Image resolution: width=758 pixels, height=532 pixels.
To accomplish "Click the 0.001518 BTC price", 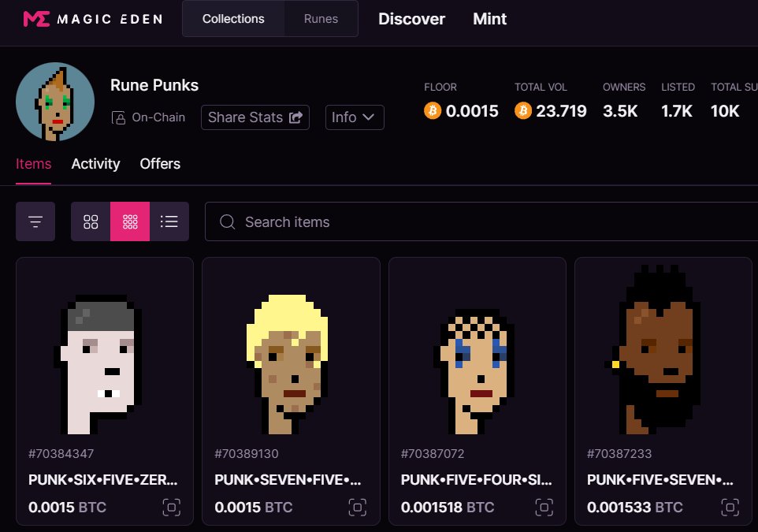I will click(448, 508).
